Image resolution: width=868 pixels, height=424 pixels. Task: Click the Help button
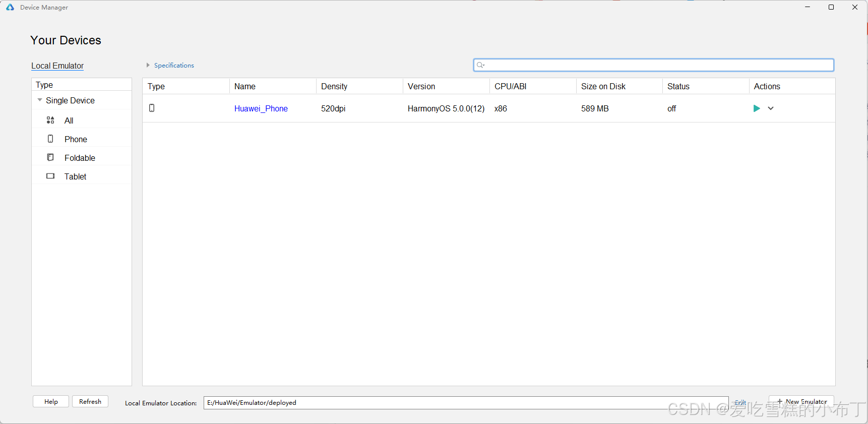point(51,401)
